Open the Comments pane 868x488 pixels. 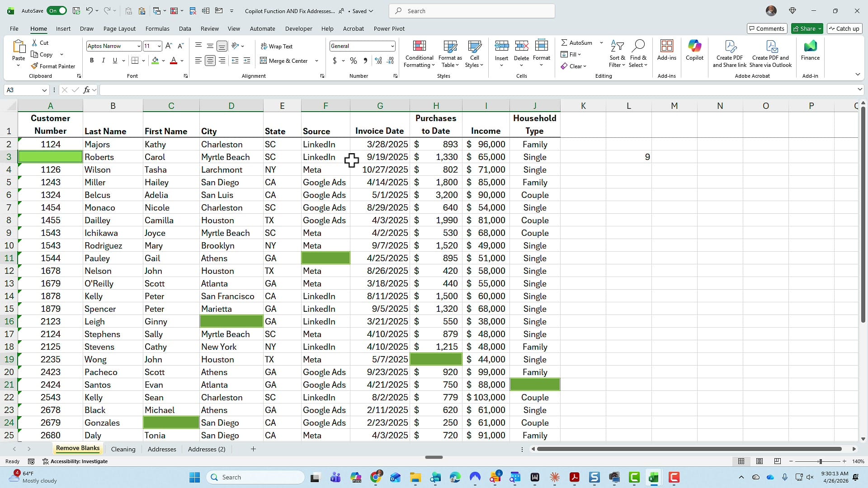coord(767,28)
